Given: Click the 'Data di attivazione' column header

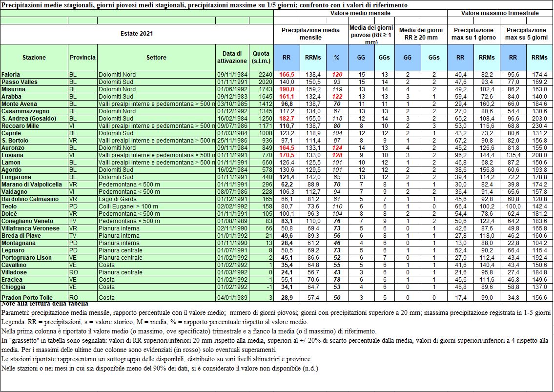Looking at the screenshot, I should point(232,57).
